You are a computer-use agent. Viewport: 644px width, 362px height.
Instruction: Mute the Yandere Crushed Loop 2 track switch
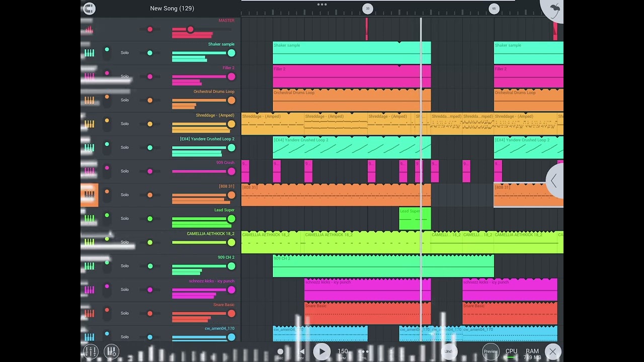pyautogui.click(x=107, y=147)
